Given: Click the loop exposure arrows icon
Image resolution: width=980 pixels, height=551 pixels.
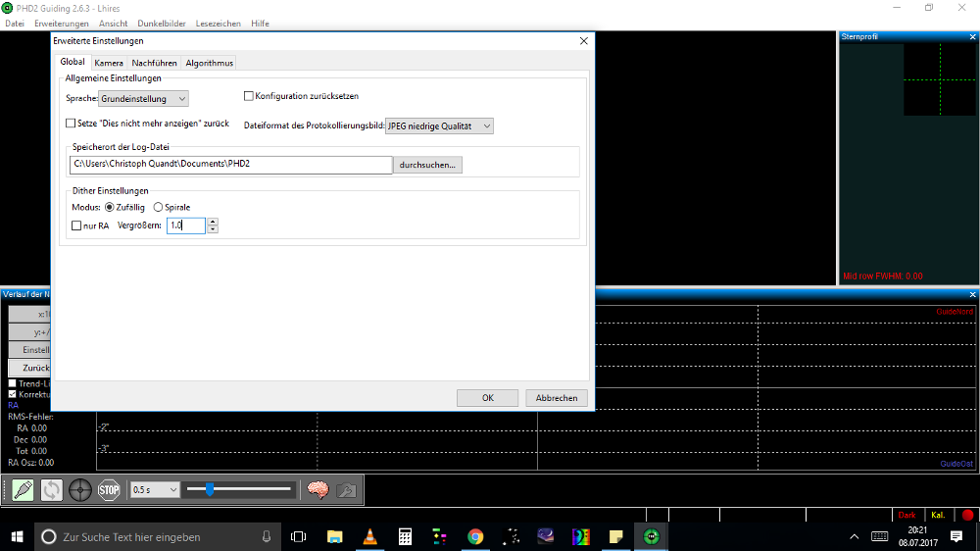Looking at the screenshot, I should click(x=51, y=489).
